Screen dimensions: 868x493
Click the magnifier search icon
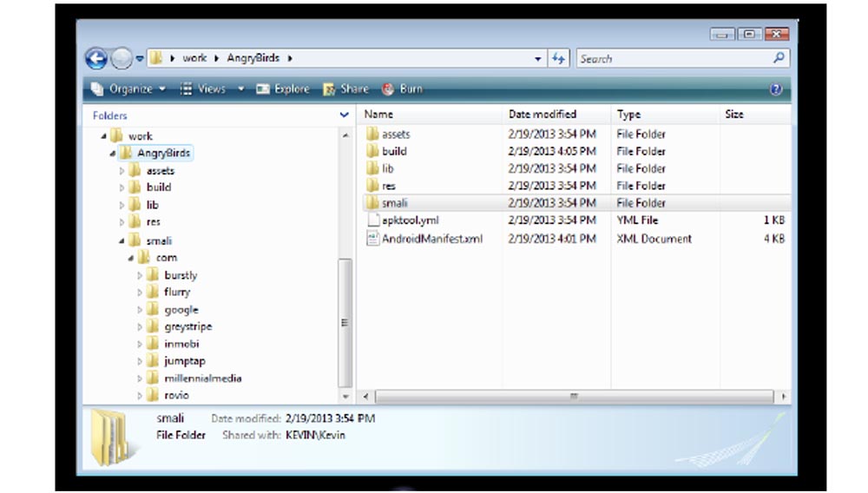coord(779,57)
